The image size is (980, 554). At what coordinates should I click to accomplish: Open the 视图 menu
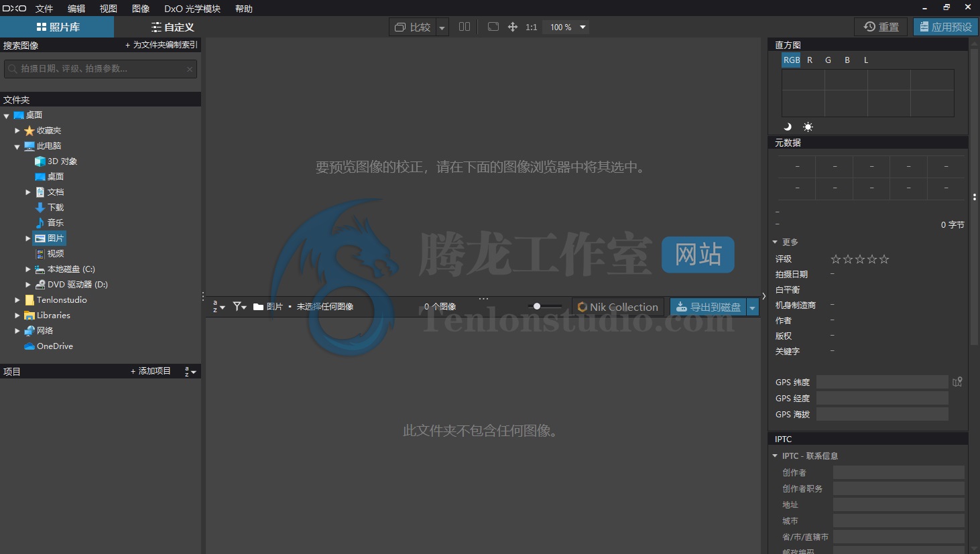(x=109, y=9)
